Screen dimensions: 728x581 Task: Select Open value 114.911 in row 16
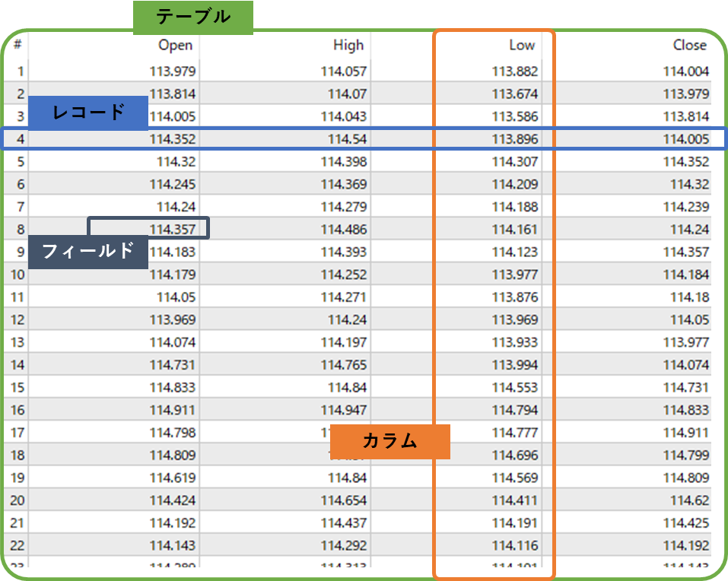172,410
